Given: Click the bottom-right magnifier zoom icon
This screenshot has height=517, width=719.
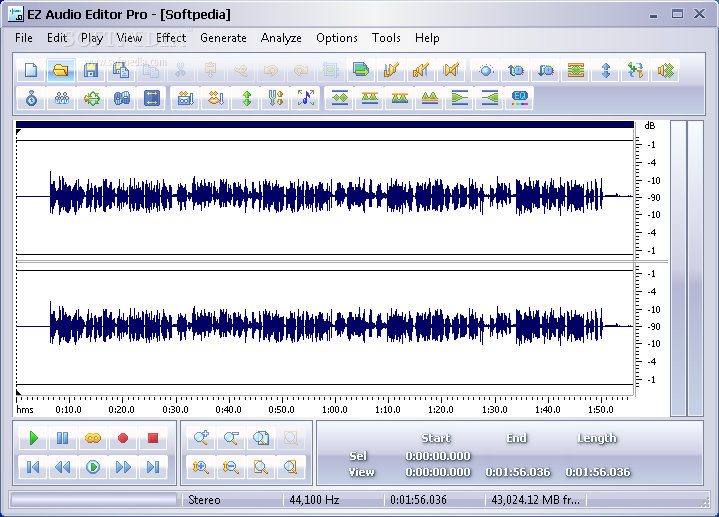Looking at the screenshot, I should pyautogui.click(x=290, y=467).
